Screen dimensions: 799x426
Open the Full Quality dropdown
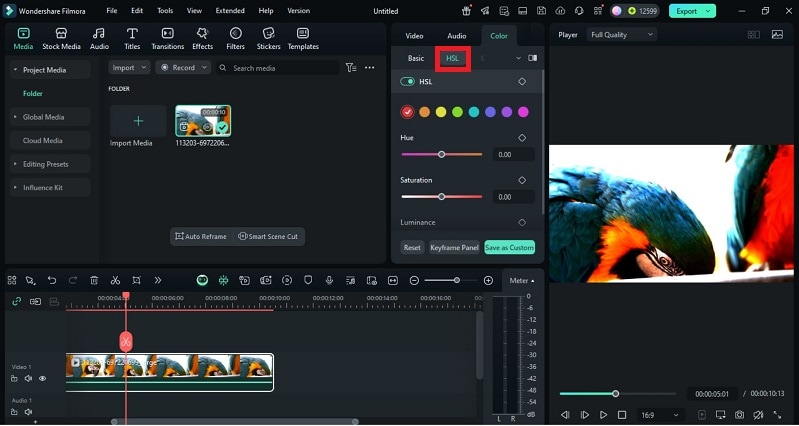tap(622, 35)
